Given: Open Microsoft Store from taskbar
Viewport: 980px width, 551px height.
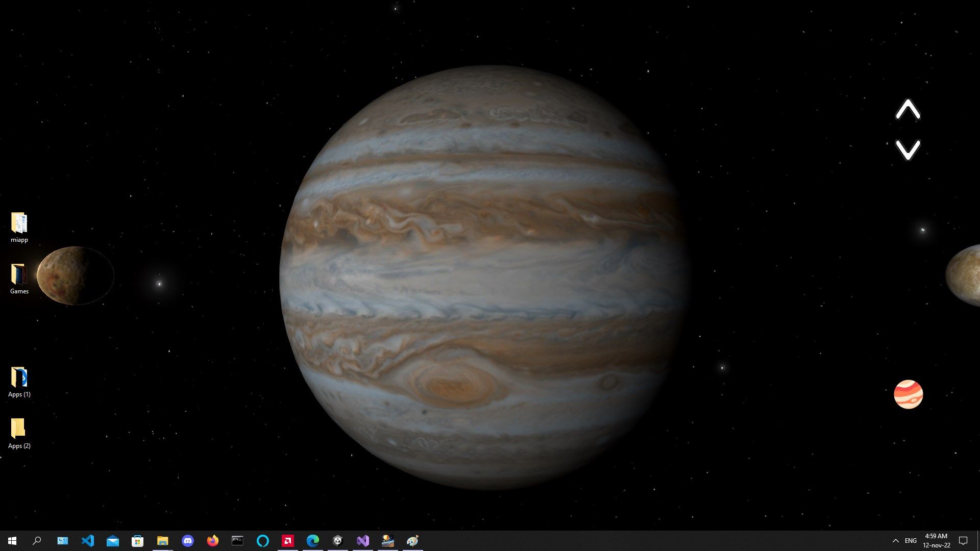Looking at the screenshot, I should coord(137,541).
